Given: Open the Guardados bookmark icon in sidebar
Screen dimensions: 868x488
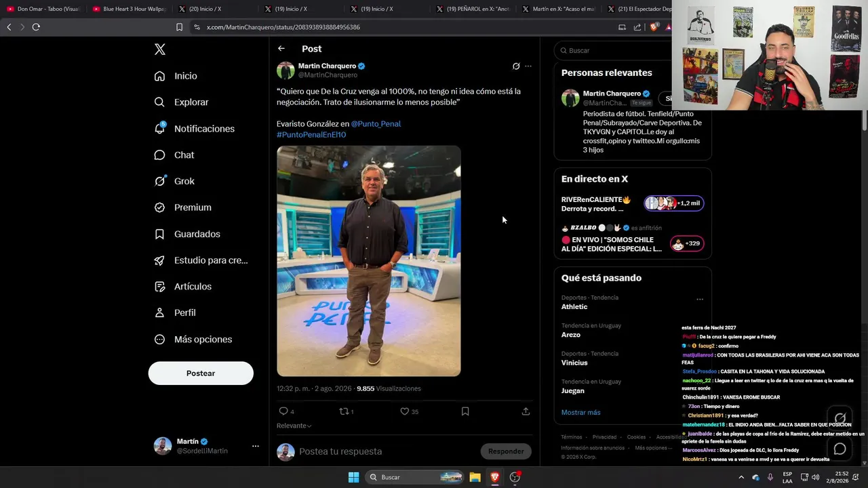Looking at the screenshot, I should [x=159, y=234].
